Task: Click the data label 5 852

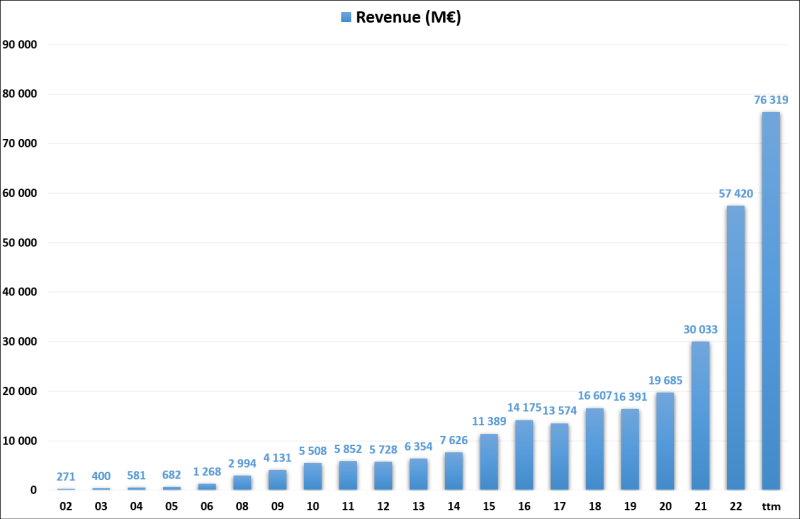Action: 348,449
